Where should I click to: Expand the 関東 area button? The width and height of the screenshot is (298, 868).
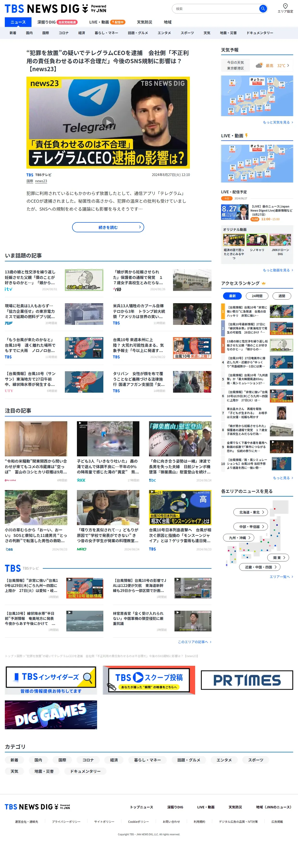(x=278, y=558)
